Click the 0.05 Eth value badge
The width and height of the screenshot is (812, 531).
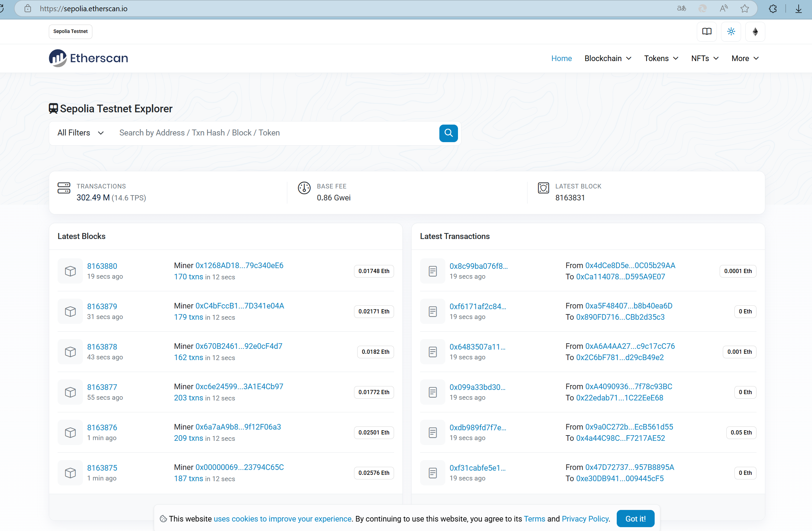[x=741, y=432]
